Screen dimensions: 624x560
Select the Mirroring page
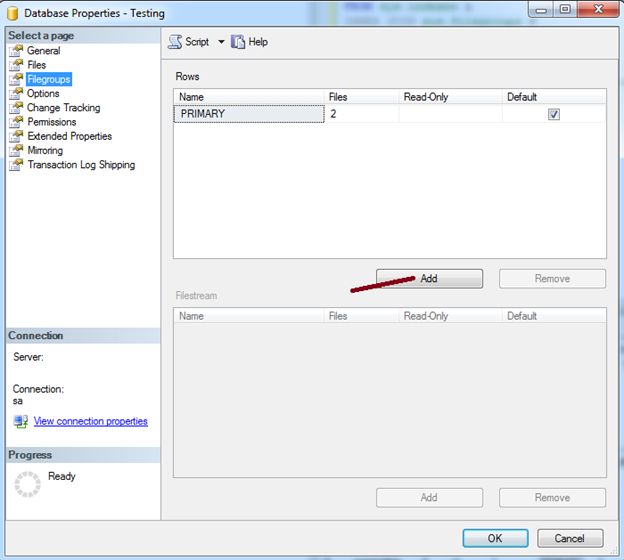[x=45, y=150]
